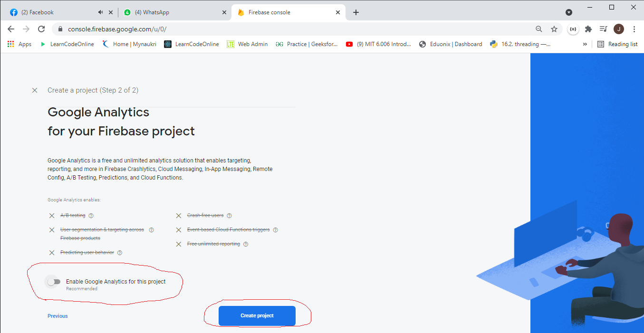Image resolution: width=644 pixels, height=333 pixels.
Task: Close the Facebook tab
Action: coord(111,12)
